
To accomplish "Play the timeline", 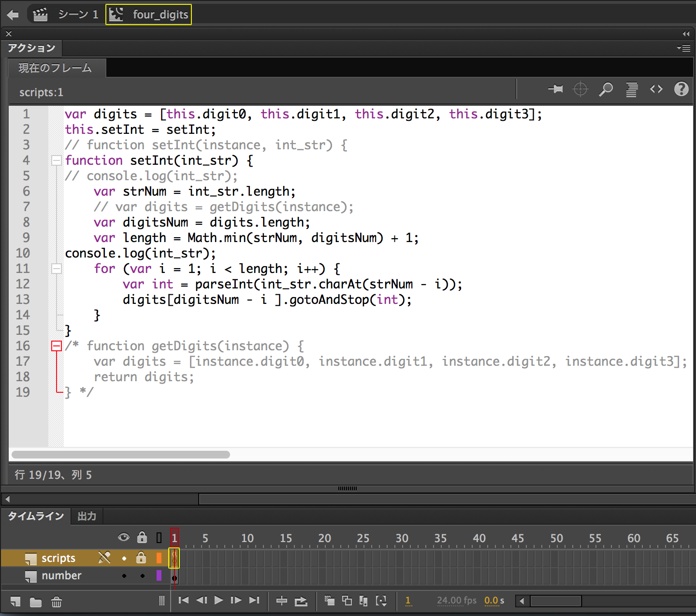I will [x=218, y=600].
